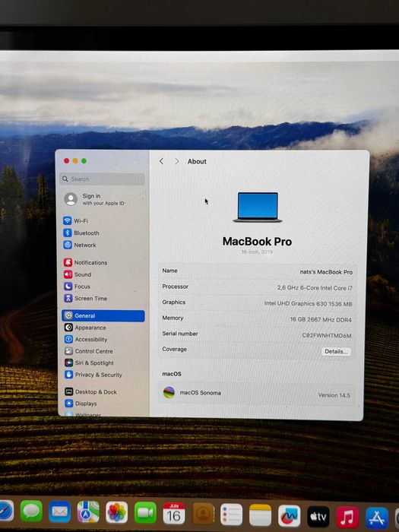Select General in the sidebar

click(103, 316)
